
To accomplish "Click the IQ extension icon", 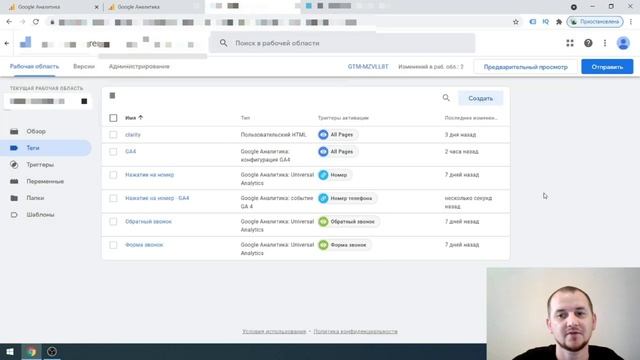I will (x=546, y=22).
